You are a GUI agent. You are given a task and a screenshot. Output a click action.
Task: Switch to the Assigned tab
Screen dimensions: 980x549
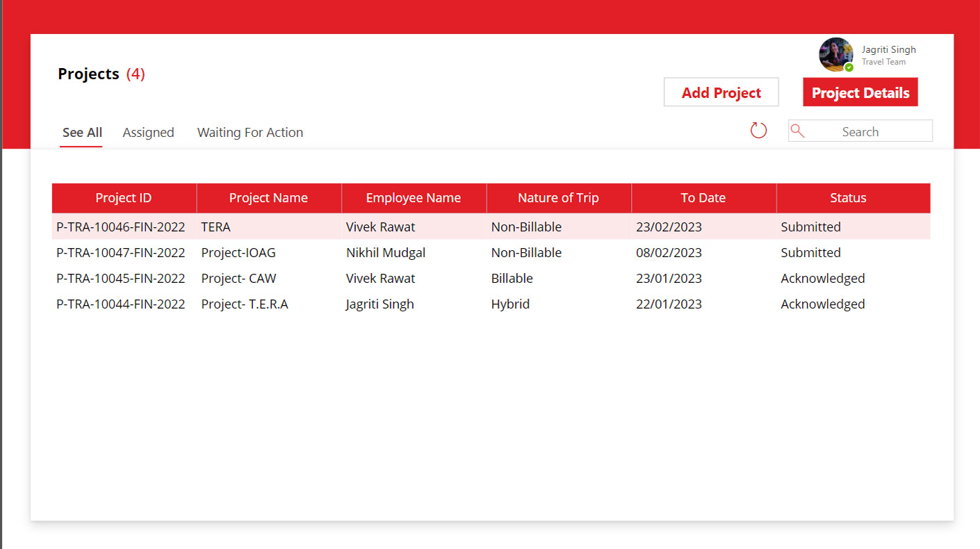pos(149,132)
